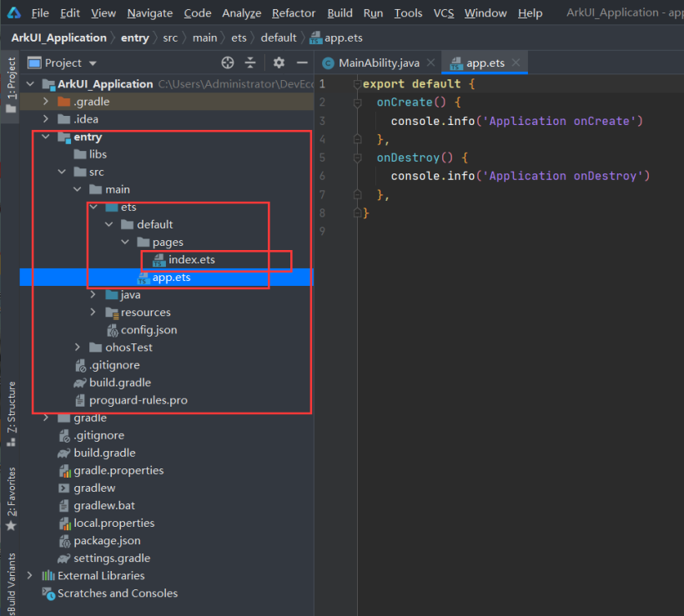Open Project panel settings gear
This screenshot has height=616, width=684.
click(279, 63)
